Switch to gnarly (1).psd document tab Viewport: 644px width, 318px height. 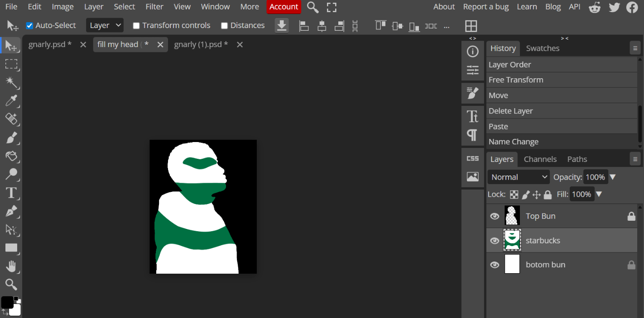click(x=201, y=44)
